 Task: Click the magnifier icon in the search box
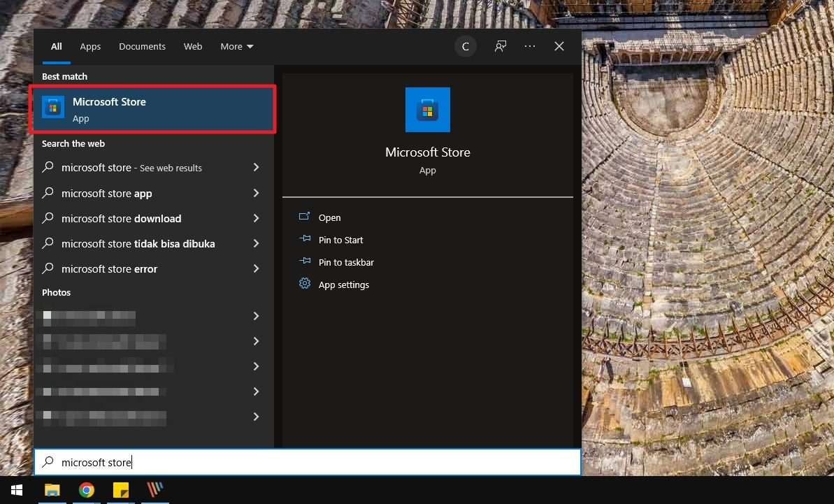[48, 462]
